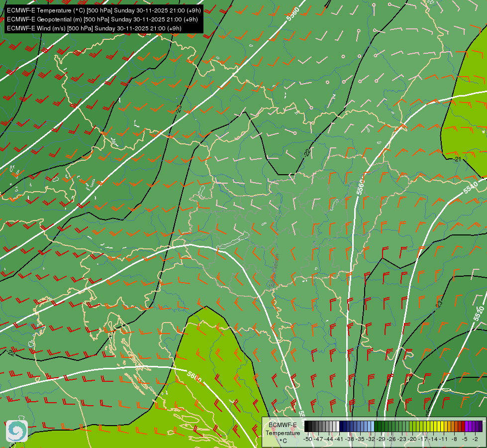This screenshot has height=448, width=487.
Task: Click the 5600 geopotential contour label
Action: tap(195, 376)
